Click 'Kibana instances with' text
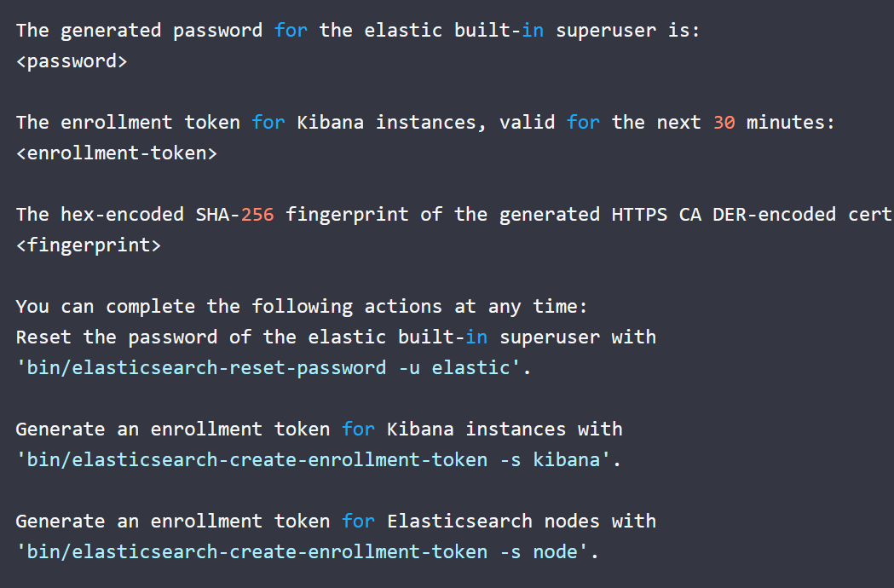Image resolution: width=894 pixels, height=588 pixels. [x=505, y=429]
